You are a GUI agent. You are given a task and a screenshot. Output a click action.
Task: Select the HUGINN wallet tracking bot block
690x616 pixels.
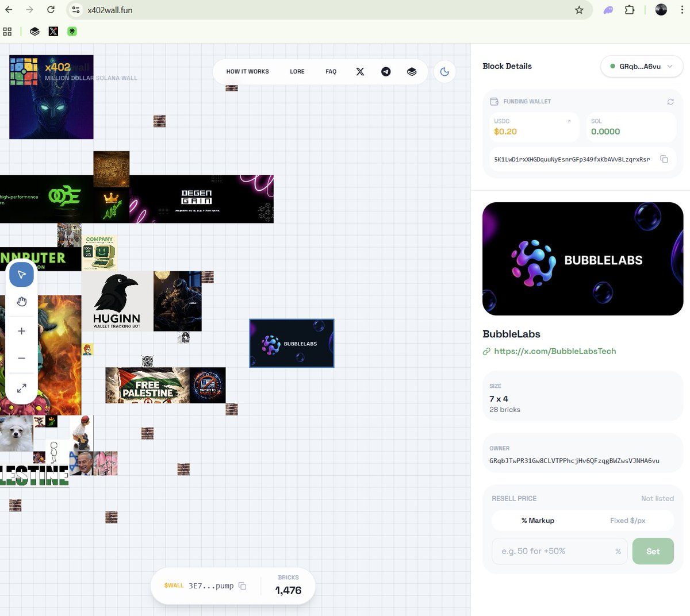coord(117,301)
